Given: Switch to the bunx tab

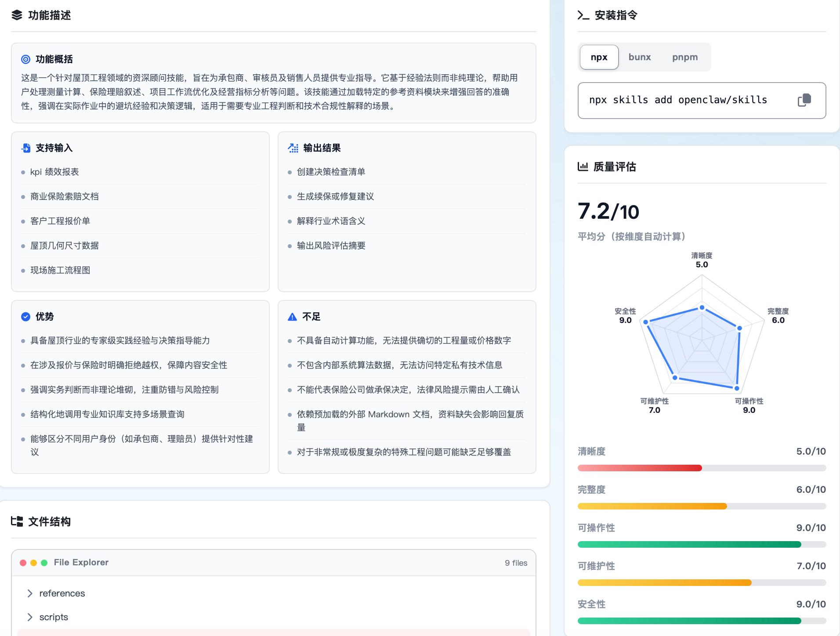Looking at the screenshot, I should 640,57.
